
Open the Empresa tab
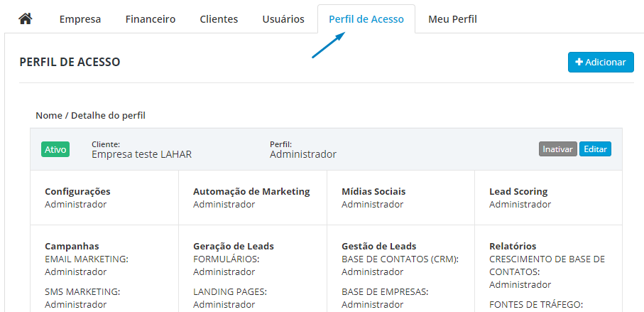(80, 19)
